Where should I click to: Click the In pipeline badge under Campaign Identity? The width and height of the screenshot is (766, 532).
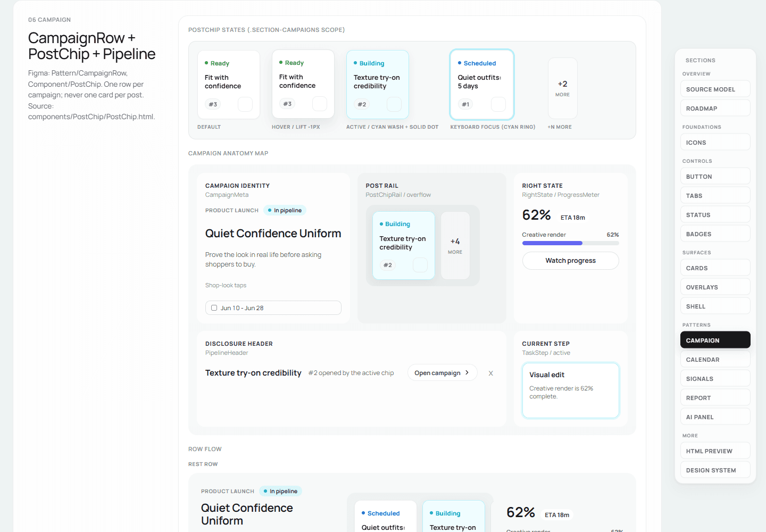285,210
